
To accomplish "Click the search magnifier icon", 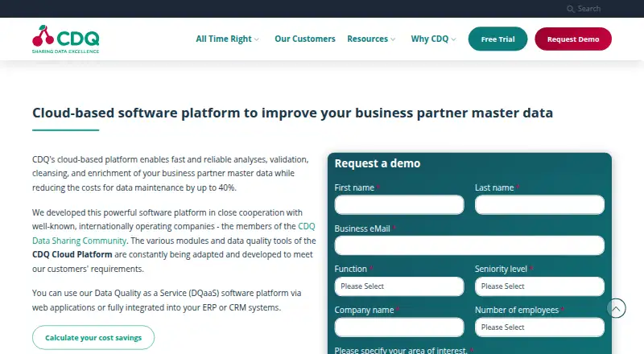I will click(x=570, y=9).
